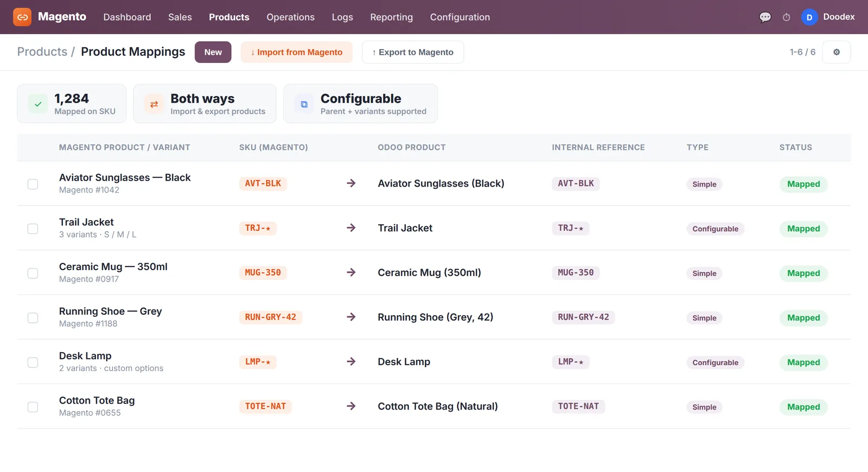
Task: Check the Cotton Tote Bag row checkbox
Action: pos(33,406)
